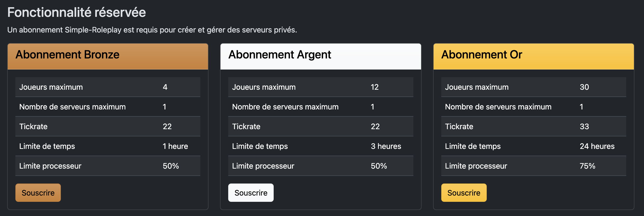Select Bronze Joueurs maximum row
Screen dimensions: 644x216
[108, 87]
